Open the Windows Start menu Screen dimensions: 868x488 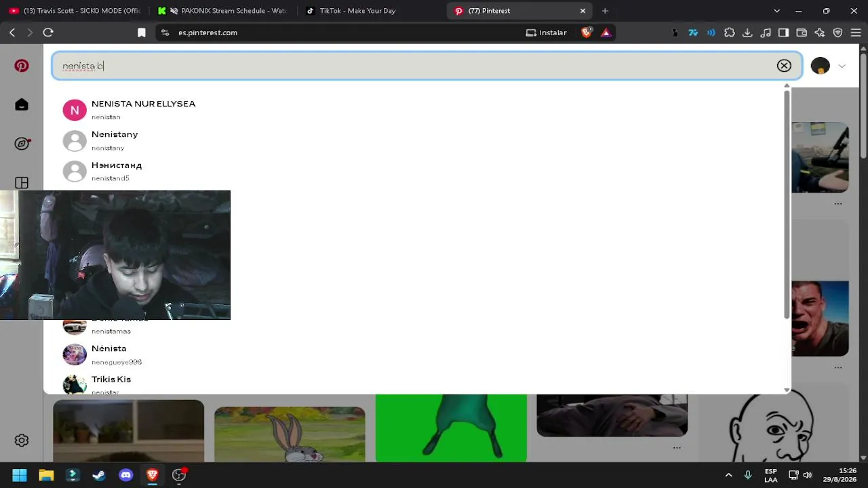click(x=20, y=475)
